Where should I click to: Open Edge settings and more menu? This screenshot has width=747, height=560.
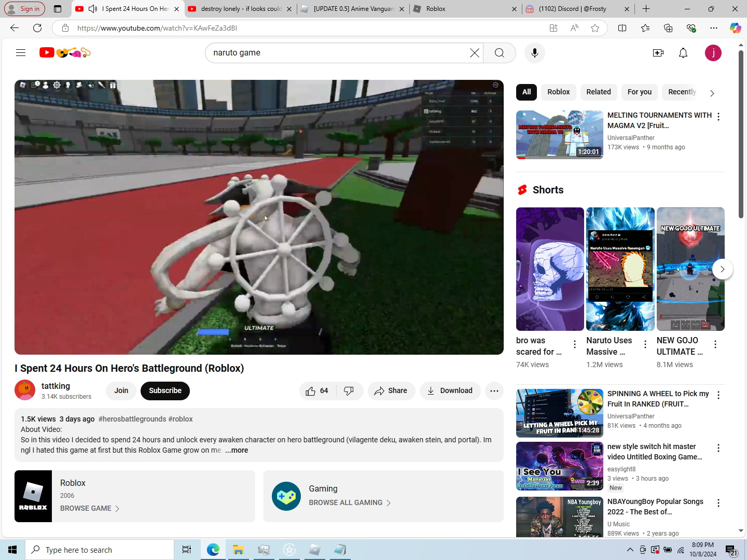pos(714,28)
